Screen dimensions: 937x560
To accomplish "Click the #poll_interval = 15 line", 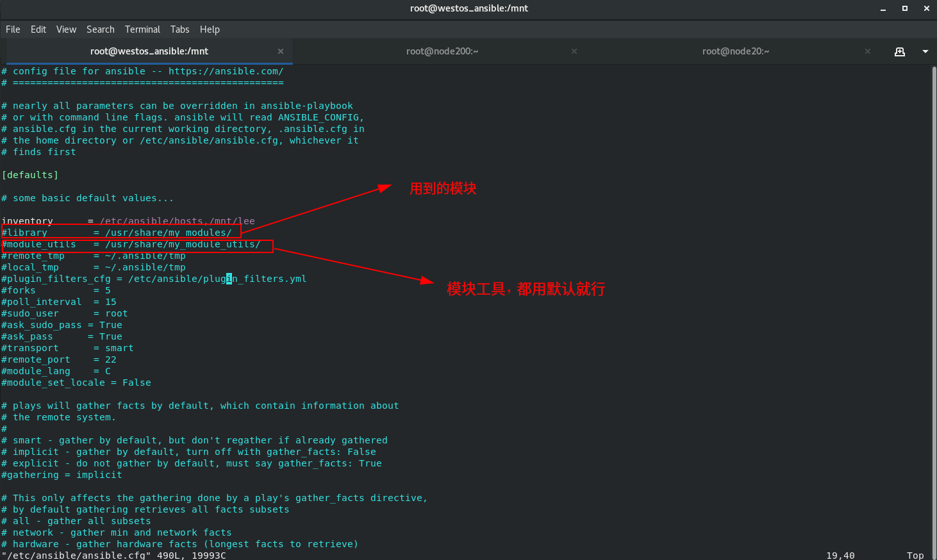I will point(59,302).
